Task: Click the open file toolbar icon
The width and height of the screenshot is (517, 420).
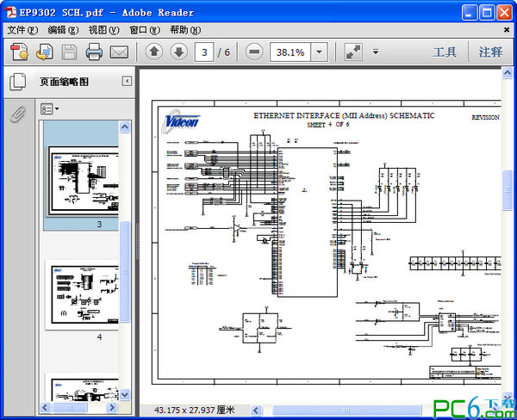Action: 44,52
